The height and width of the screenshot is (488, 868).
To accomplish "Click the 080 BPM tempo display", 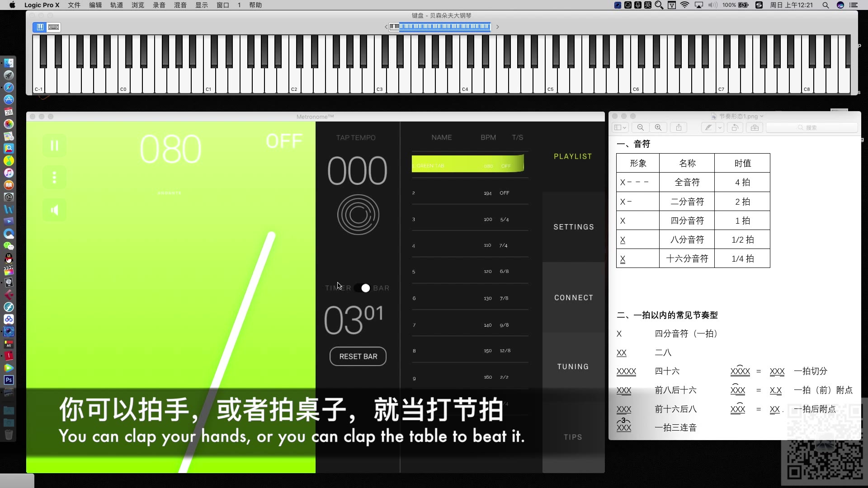I will (170, 150).
